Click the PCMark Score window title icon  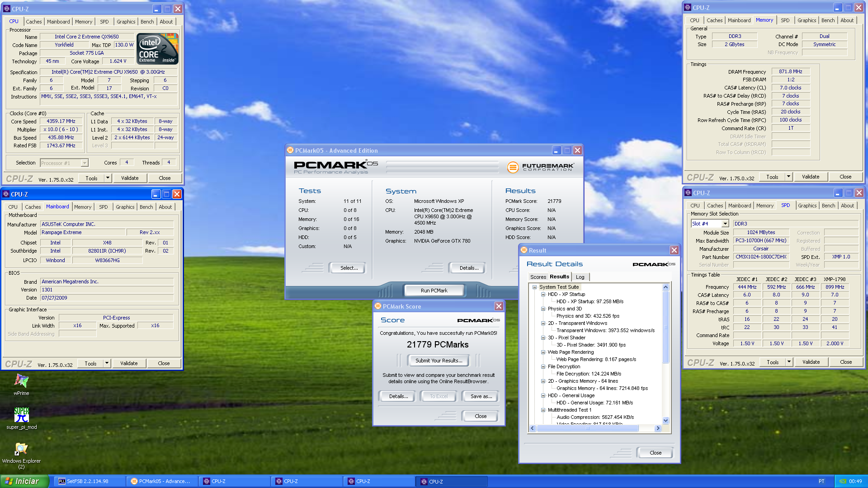tap(377, 306)
